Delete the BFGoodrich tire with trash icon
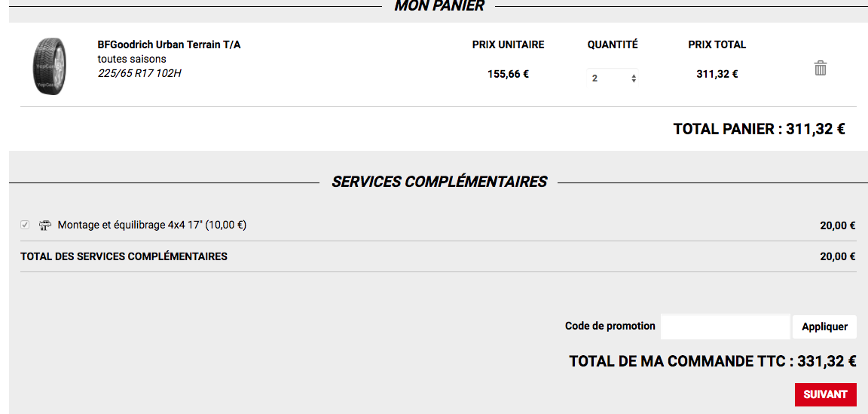Screen dimensions: 868x414 pyautogui.click(x=820, y=68)
